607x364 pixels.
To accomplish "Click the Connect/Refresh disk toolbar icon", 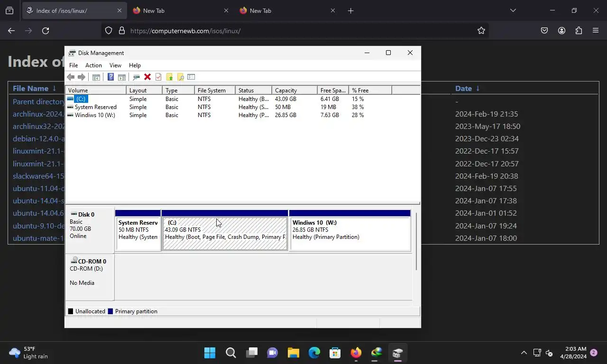I will pos(136,77).
